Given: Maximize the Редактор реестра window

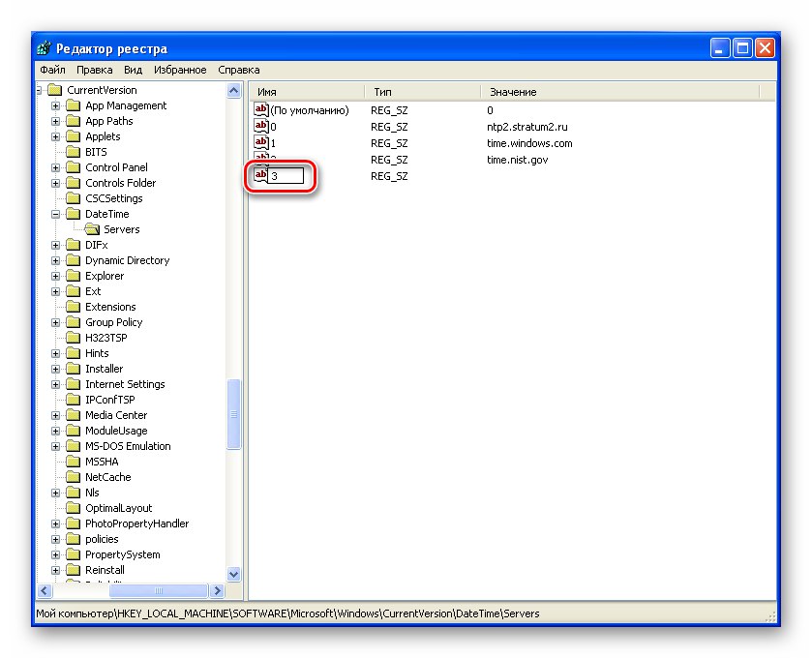Looking at the screenshot, I should [x=742, y=48].
